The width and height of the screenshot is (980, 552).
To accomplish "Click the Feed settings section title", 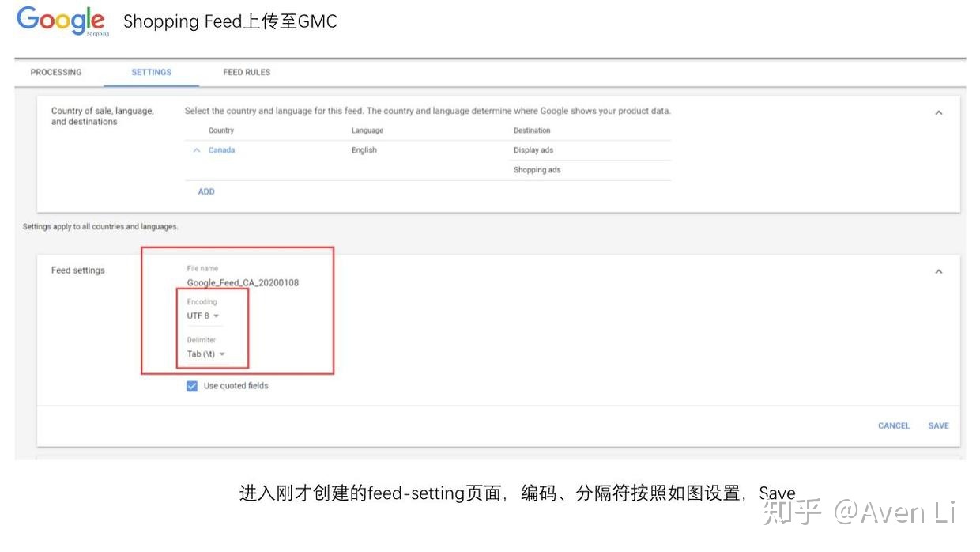I will (x=77, y=270).
